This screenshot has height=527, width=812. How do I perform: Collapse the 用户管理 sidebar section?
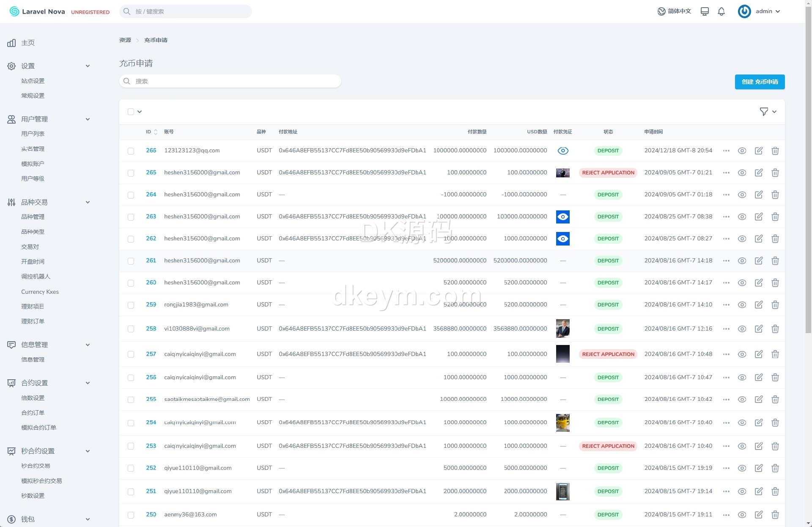click(88, 119)
